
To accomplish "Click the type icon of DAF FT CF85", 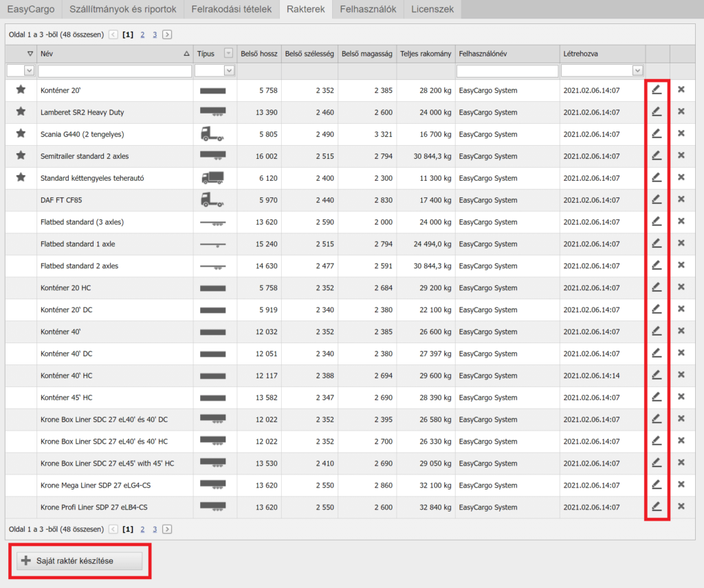I will click(x=212, y=200).
